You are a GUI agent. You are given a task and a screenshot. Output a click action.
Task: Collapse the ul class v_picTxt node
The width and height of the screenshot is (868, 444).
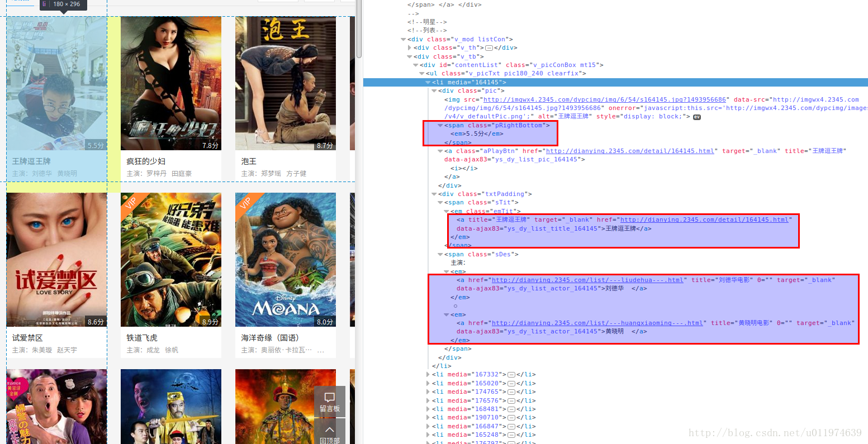422,74
